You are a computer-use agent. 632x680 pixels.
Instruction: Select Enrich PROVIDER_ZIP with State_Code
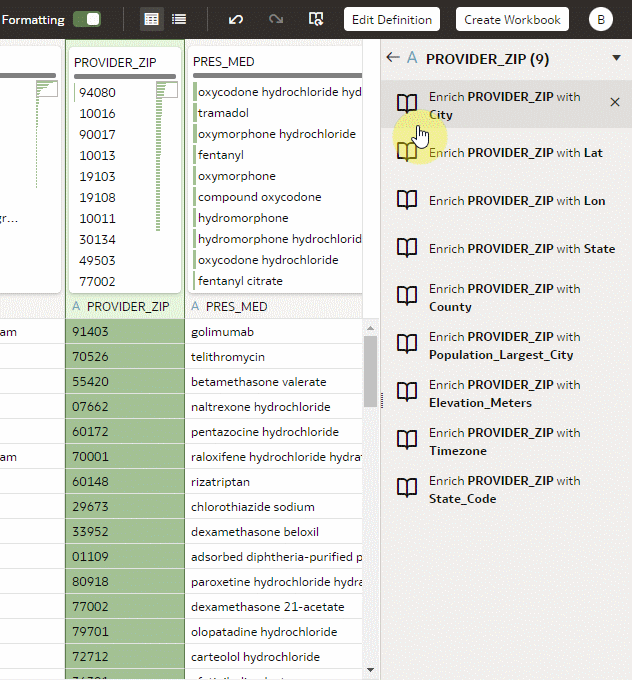point(506,490)
